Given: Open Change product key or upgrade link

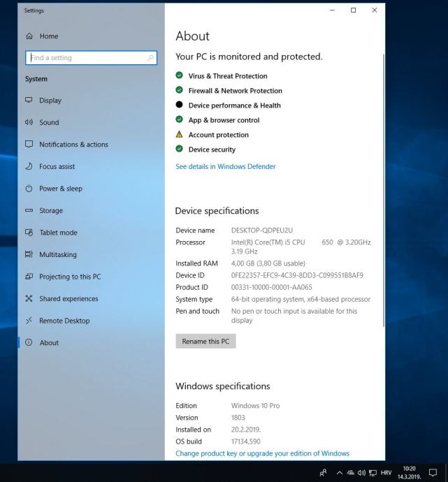Looking at the screenshot, I should click(x=263, y=453).
